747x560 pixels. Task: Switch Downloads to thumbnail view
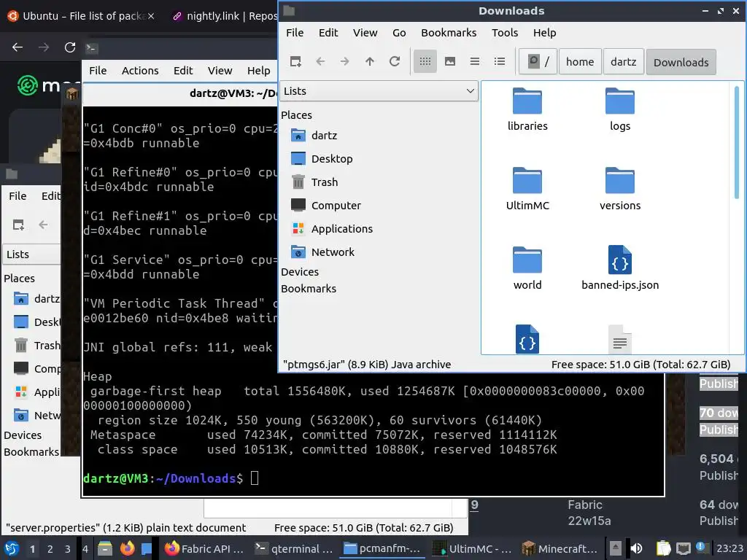tap(449, 61)
